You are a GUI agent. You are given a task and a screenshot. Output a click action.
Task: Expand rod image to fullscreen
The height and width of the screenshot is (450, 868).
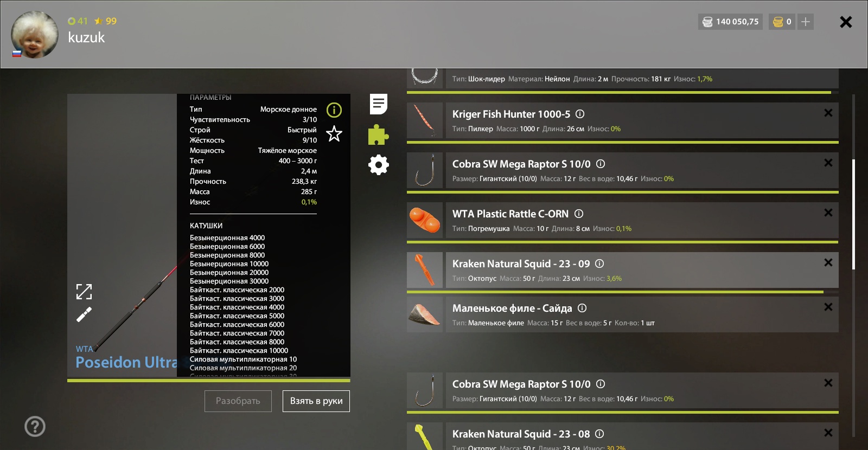click(84, 292)
